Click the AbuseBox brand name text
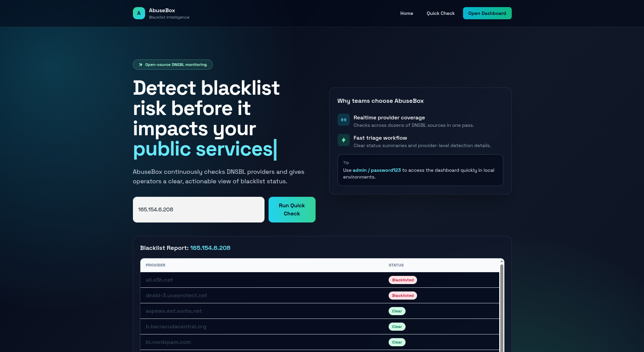The image size is (644, 352). point(162,10)
